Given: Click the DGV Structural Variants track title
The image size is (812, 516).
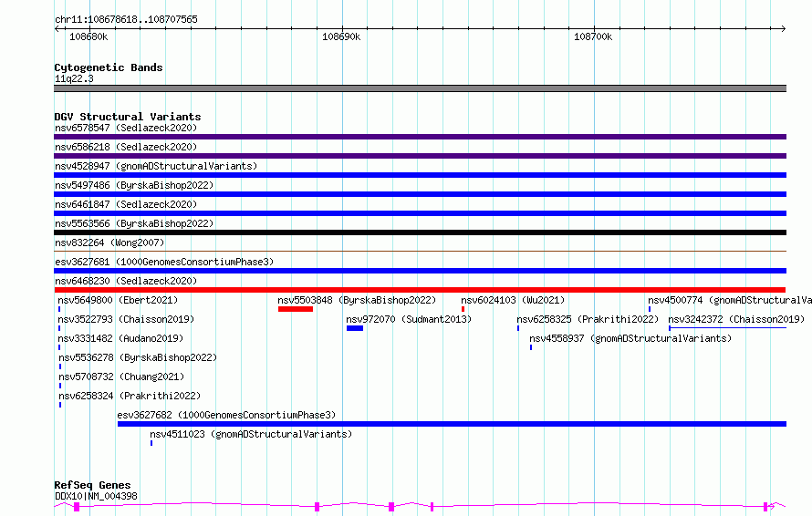Looking at the screenshot, I should tap(128, 117).
